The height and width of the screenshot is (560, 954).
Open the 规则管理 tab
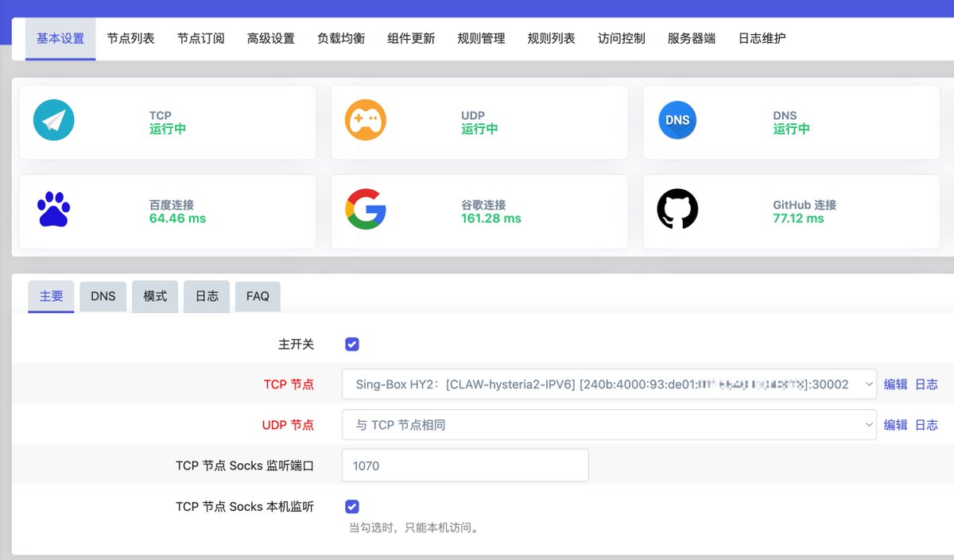pyautogui.click(x=481, y=38)
